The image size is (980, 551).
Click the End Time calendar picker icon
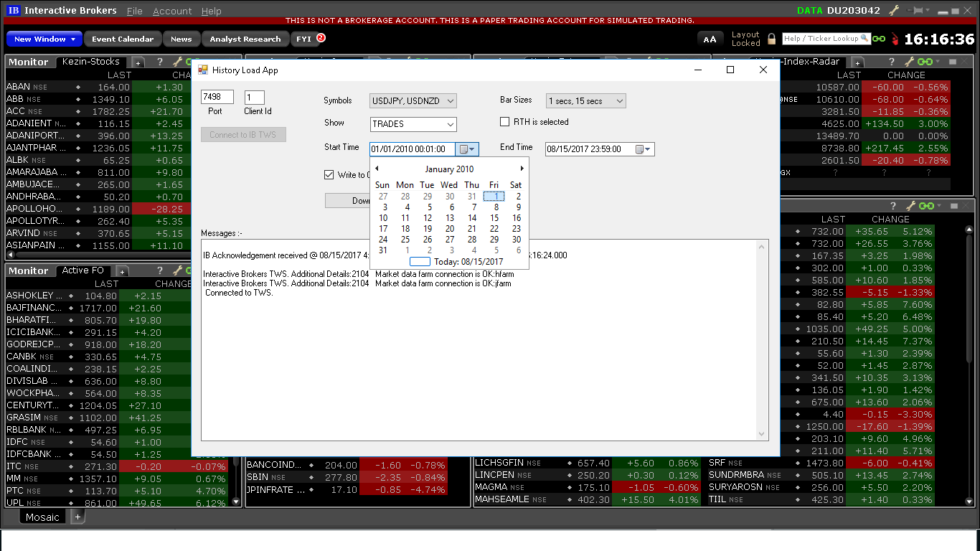tap(643, 149)
